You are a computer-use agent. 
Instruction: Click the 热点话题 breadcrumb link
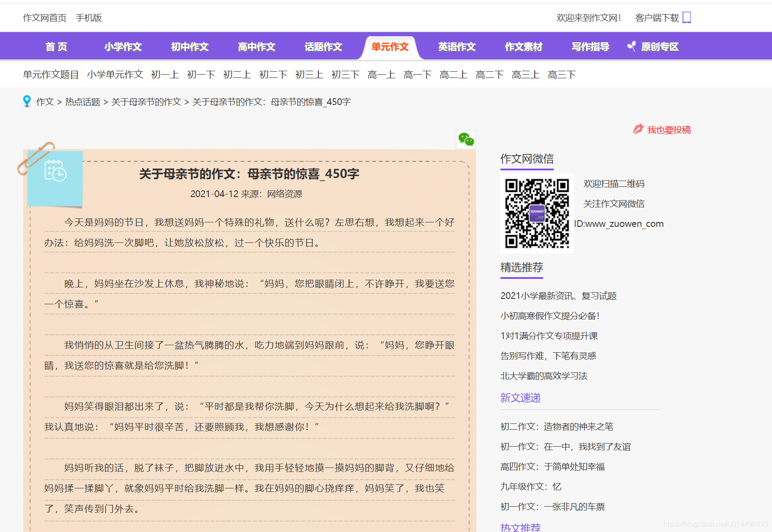click(83, 102)
